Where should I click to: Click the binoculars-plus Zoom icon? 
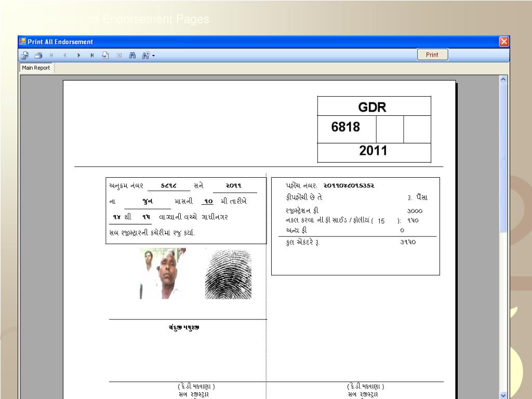pos(145,55)
